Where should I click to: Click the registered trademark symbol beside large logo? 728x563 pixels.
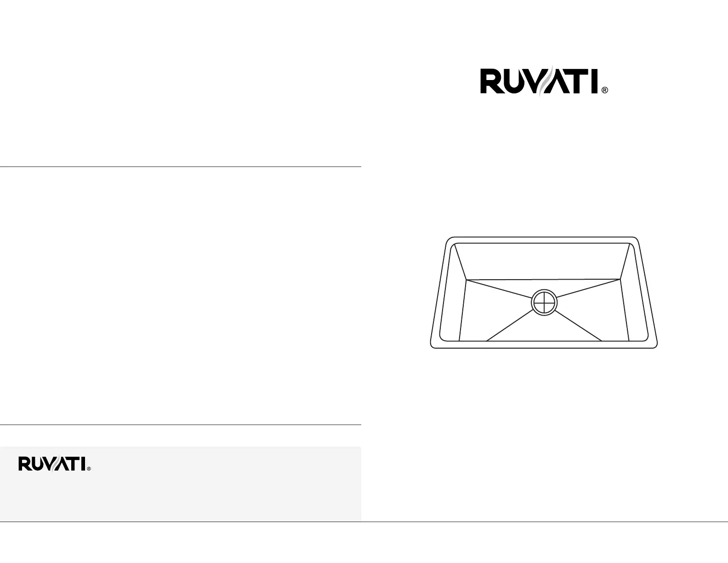tap(604, 91)
